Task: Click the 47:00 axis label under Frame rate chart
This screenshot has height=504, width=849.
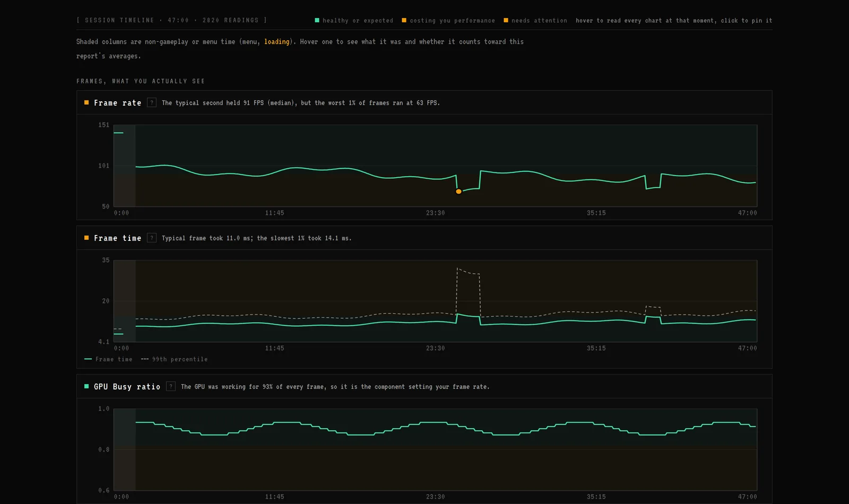Action: pyautogui.click(x=748, y=213)
